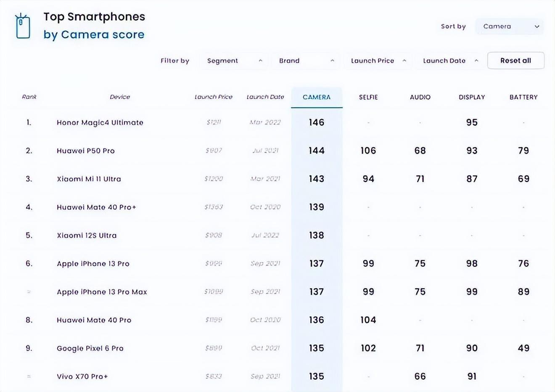This screenshot has height=392, width=555.
Task: Sort by the BATTERY column
Action: click(523, 97)
